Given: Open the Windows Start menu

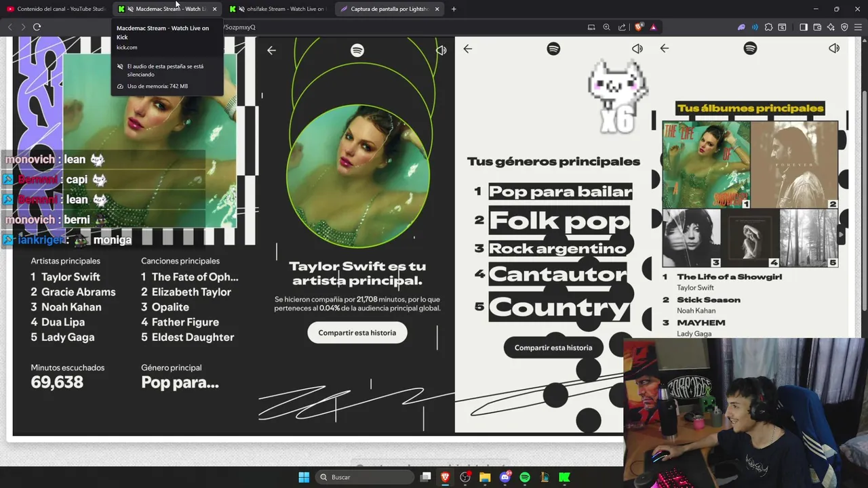Looking at the screenshot, I should click(x=304, y=477).
